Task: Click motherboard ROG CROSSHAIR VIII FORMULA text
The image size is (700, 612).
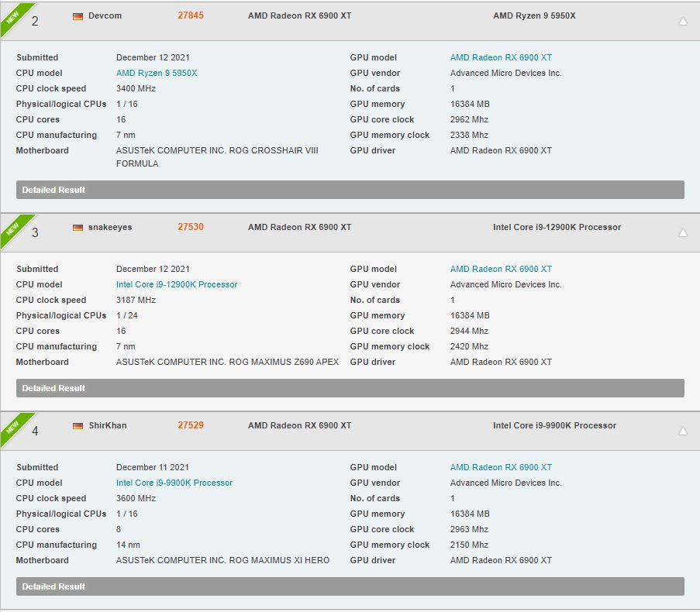Action: pos(217,157)
